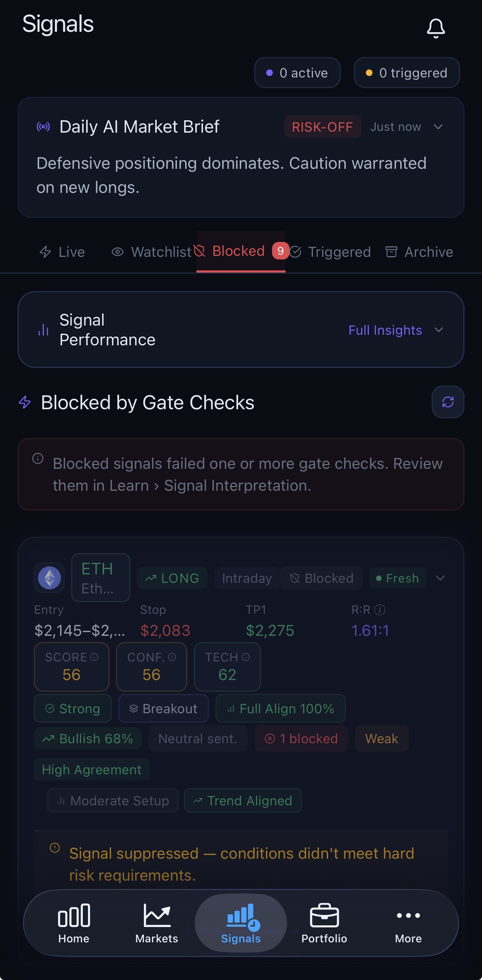View the SCORE info tooltip
The width and height of the screenshot is (482, 980).
pyautogui.click(x=93, y=657)
